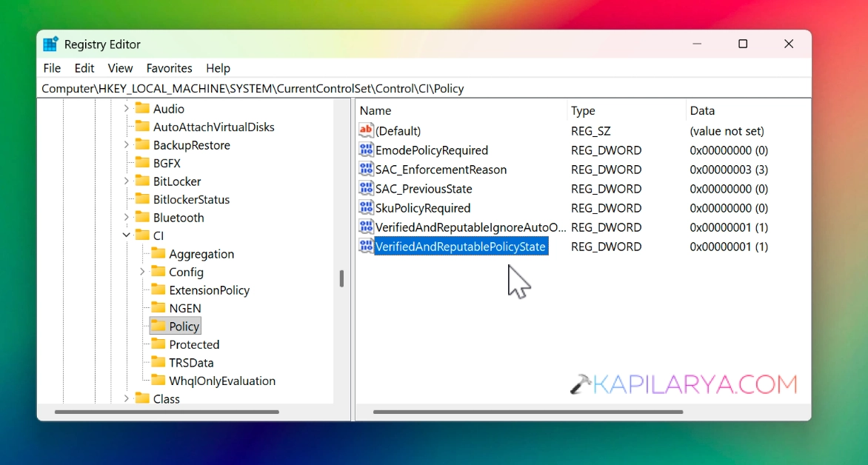The width and height of the screenshot is (868, 465).
Task: Click the Registry Editor app icon in title bar
Action: click(50, 44)
